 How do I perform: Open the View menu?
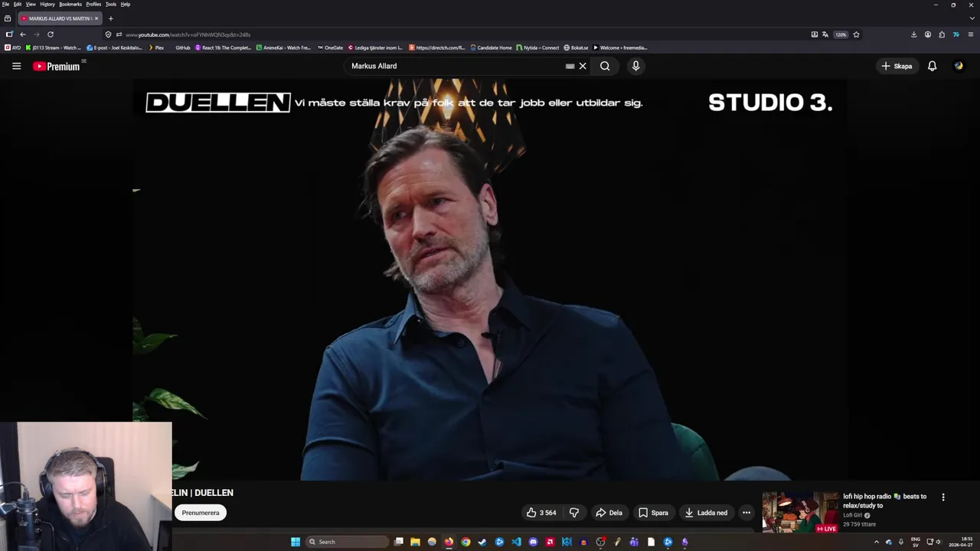(31, 4)
